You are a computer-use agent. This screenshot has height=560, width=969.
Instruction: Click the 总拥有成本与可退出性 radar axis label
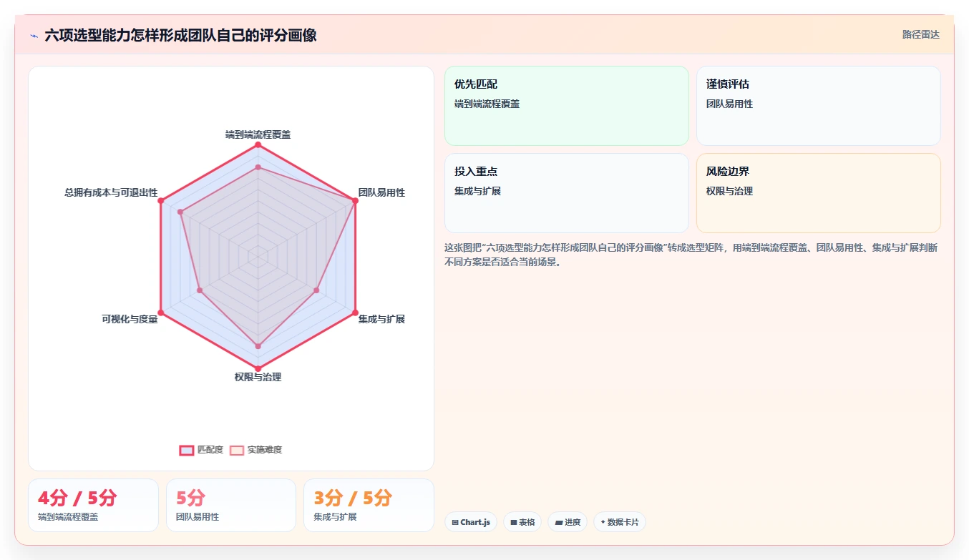click(x=111, y=192)
